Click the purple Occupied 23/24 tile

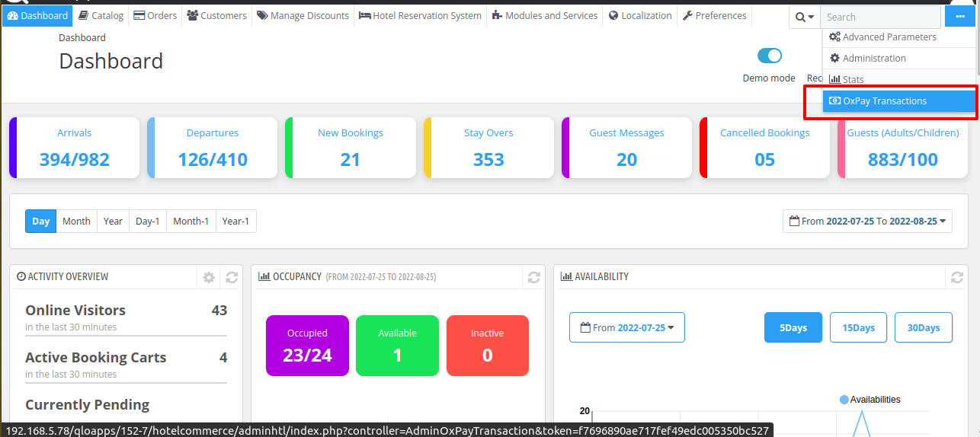pyautogui.click(x=307, y=346)
